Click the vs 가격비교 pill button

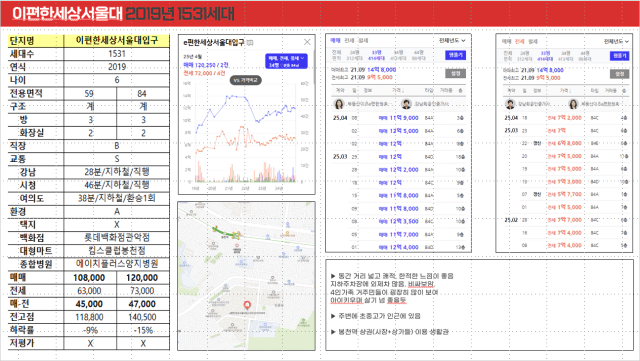(x=246, y=80)
